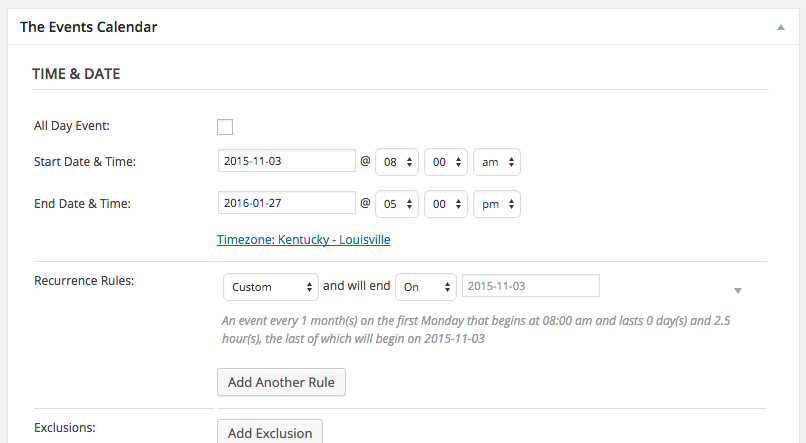Open the start hour dropdown

[396, 162]
